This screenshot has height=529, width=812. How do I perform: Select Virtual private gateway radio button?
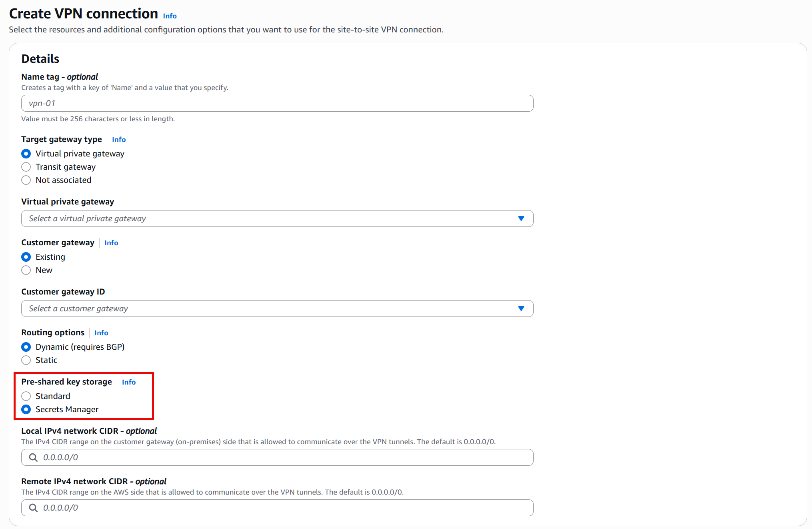pyautogui.click(x=26, y=154)
